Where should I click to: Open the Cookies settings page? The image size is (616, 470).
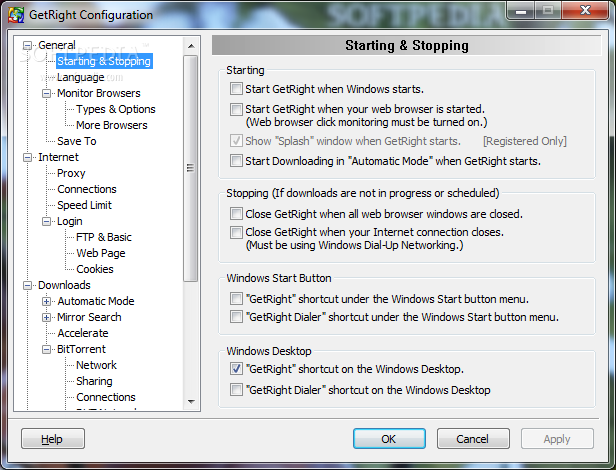(x=95, y=269)
